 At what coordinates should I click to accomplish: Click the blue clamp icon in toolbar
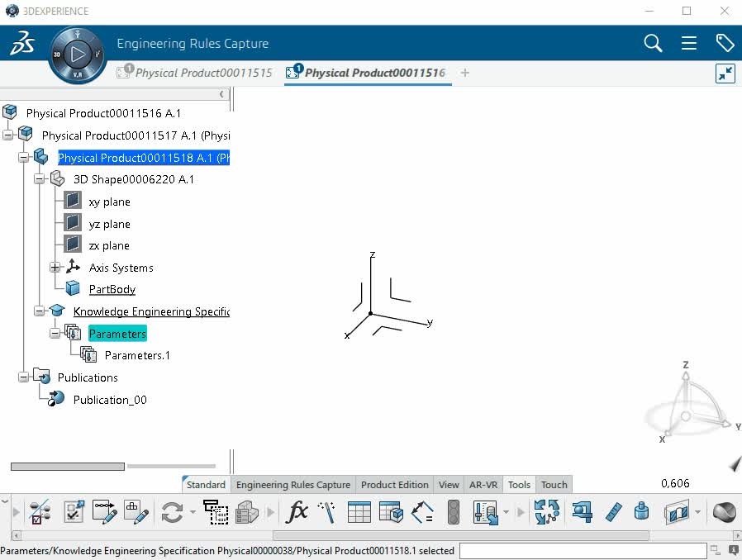click(x=582, y=512)
